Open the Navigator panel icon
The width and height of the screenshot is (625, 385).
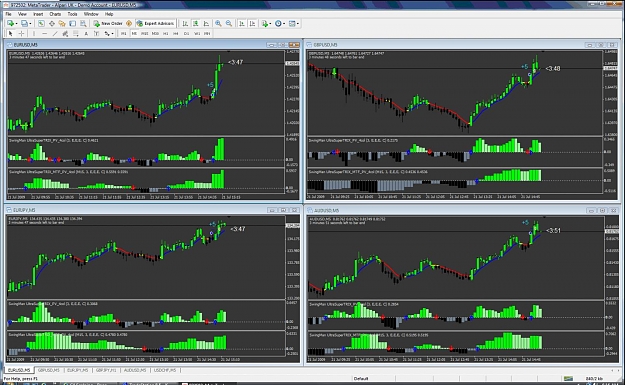tap(62, 24)
